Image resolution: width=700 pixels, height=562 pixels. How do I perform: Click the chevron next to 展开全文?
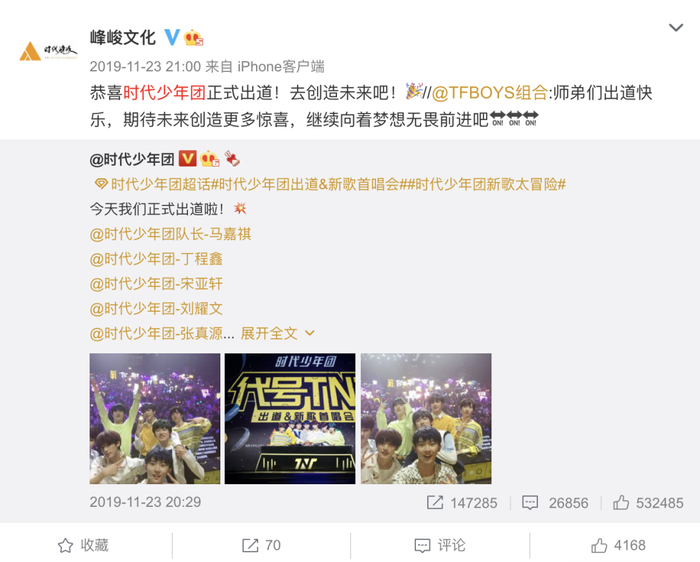pos(309,333)
